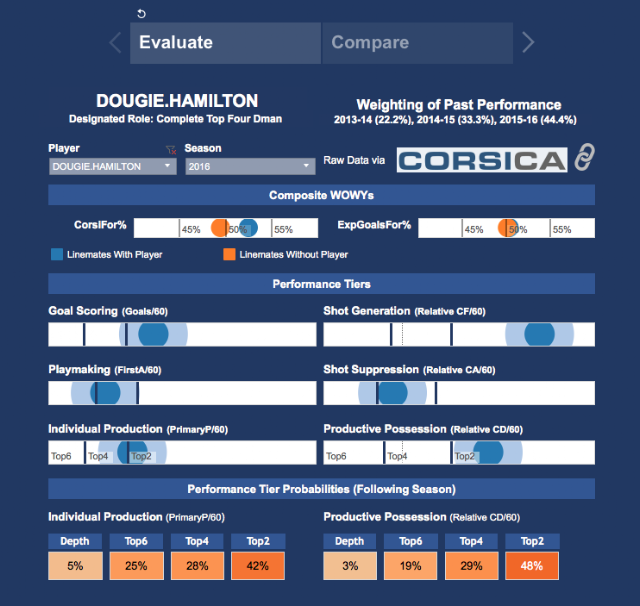Screen dimensions: 640x606
Task: Switch to the Evaluate tab
Action: point(225,43)
